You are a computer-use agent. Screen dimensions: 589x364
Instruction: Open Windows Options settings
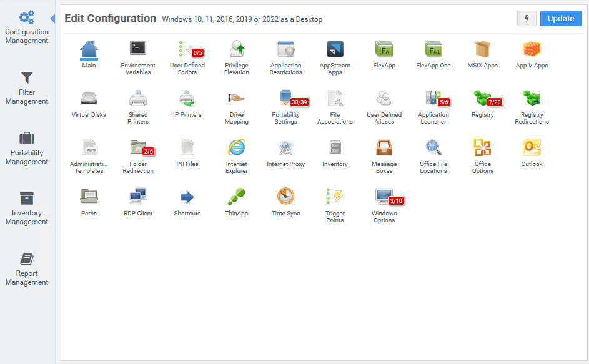pyautogui.click(x=384, y=198)
